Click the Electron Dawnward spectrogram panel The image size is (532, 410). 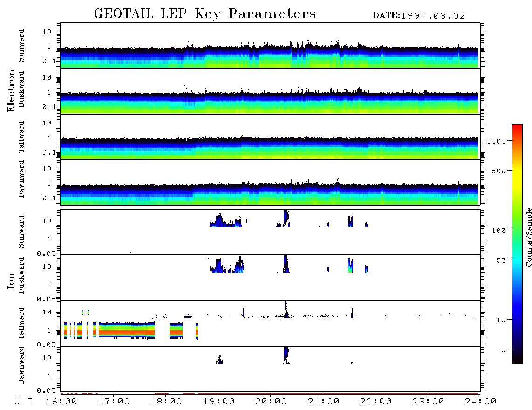270,182
